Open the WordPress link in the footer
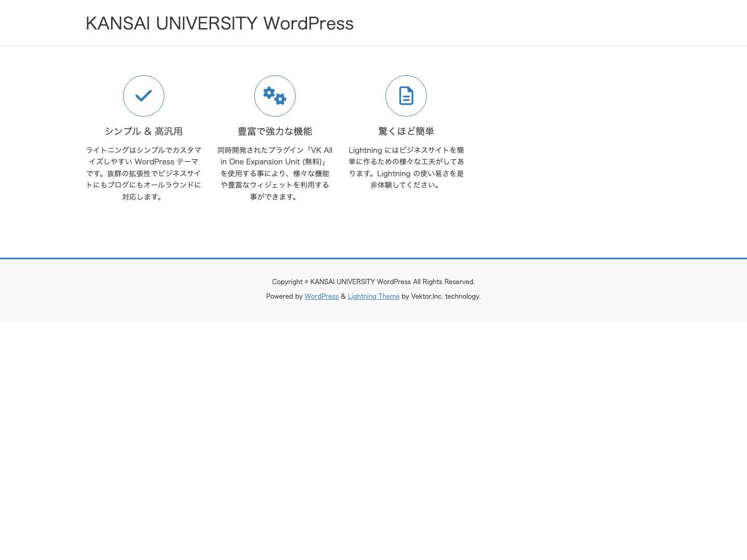The image size is (747, 560). [x=322, y=296]
